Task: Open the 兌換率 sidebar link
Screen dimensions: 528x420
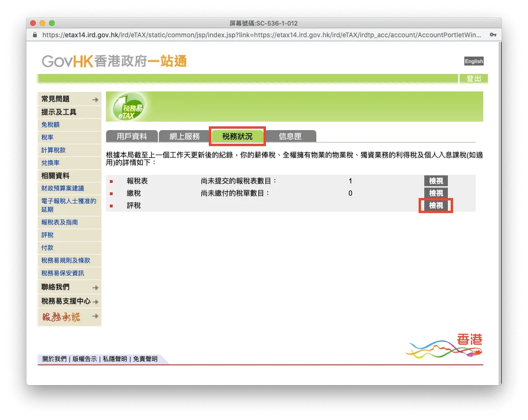Action: [x=50, y=163]
